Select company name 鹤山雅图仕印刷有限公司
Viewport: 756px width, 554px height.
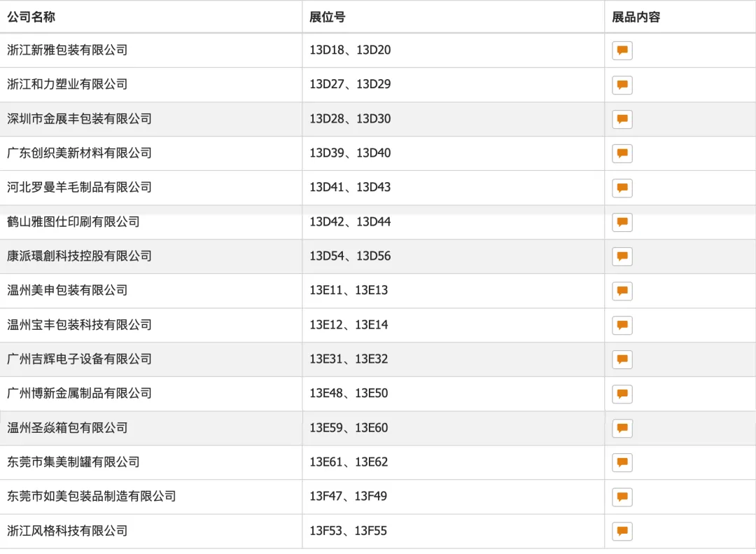click(x=73, y=221)
